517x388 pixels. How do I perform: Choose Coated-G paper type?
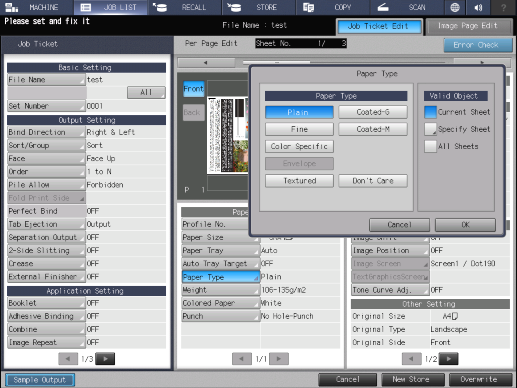click(373, 112)
